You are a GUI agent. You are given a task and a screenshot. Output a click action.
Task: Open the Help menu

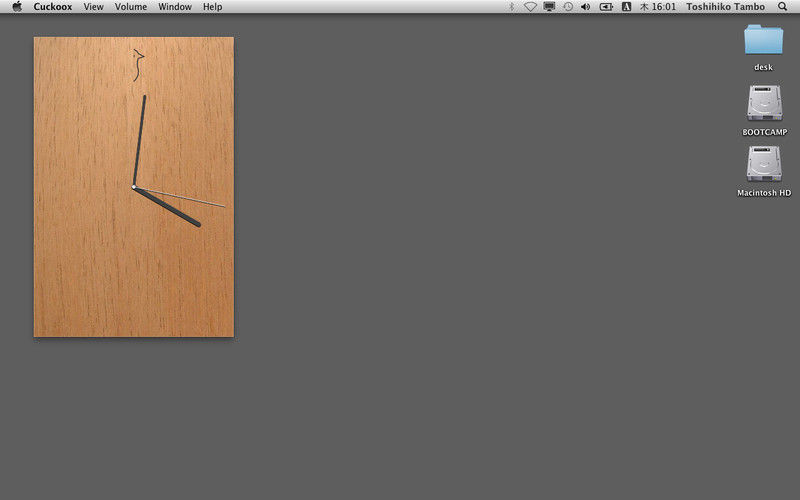(x=212, y=7)
